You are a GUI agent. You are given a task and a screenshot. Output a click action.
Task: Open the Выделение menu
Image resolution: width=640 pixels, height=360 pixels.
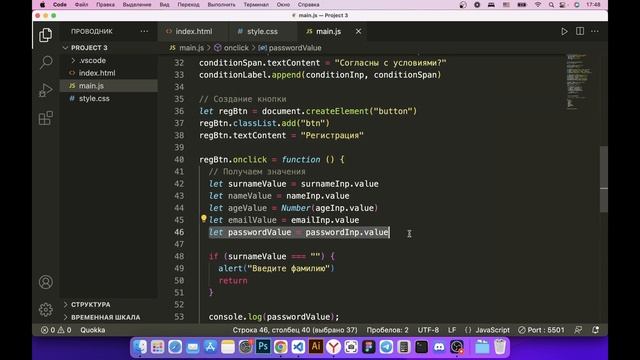tap(137, 5)
